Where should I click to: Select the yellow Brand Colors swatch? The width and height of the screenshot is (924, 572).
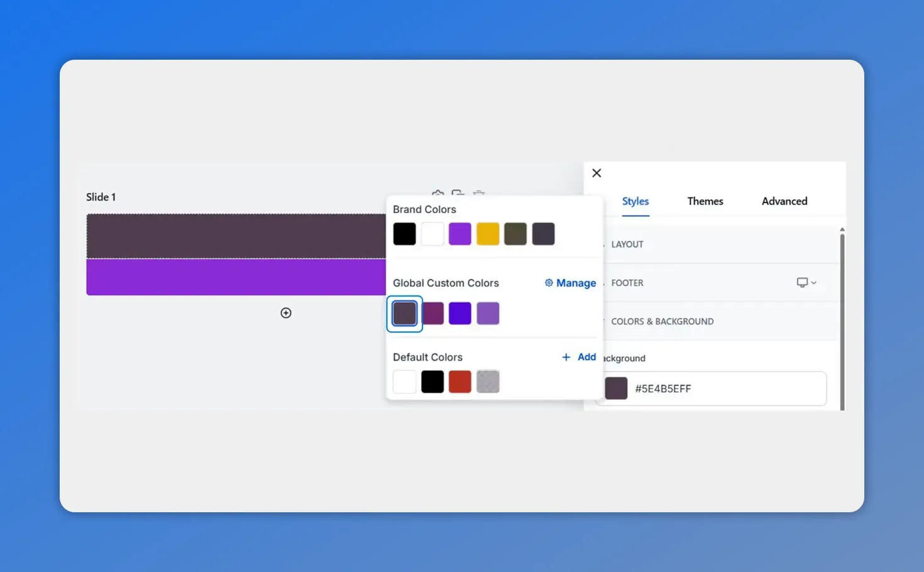pos(488,233)
